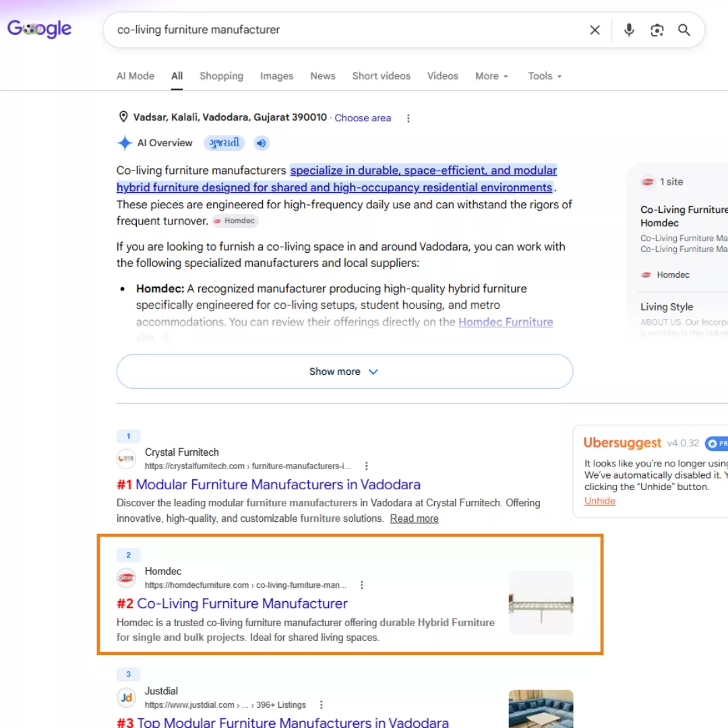Screen dimensions: 728x728
Task: Click Crystal Furnitech site name
Action: 181,452
